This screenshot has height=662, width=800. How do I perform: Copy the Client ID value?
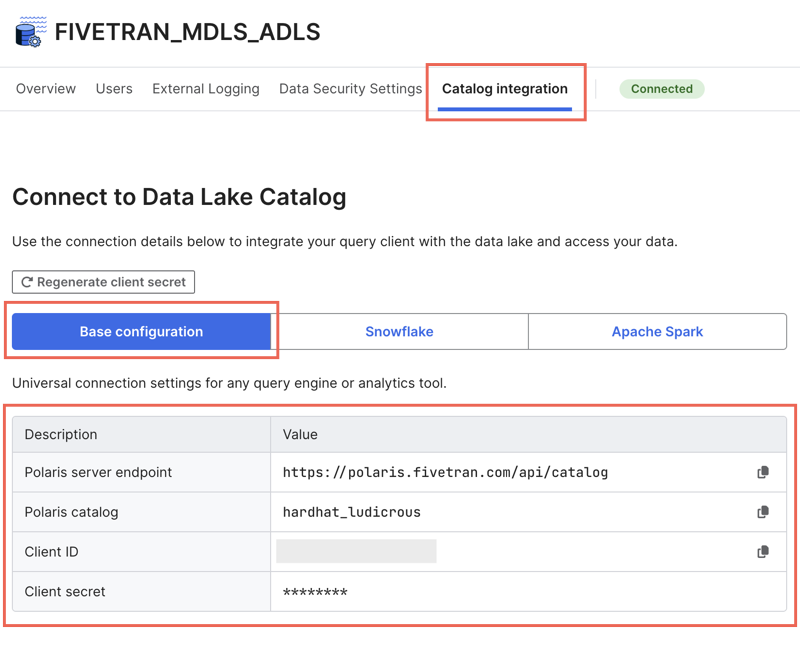[763, 551]
